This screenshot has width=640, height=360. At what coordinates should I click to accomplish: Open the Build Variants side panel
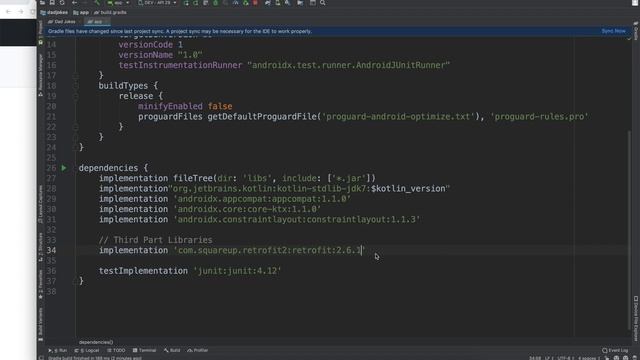40,324
